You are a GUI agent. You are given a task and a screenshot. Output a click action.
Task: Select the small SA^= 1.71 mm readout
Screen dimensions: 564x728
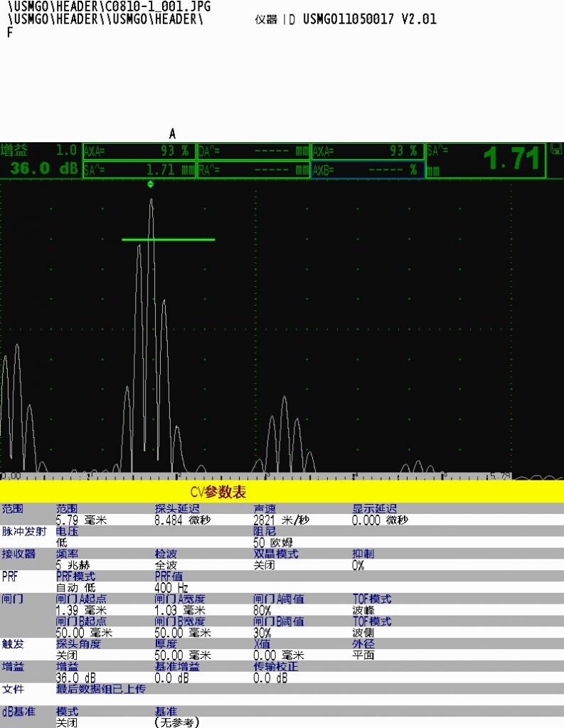pyautogui.click(x=139, y=170)
